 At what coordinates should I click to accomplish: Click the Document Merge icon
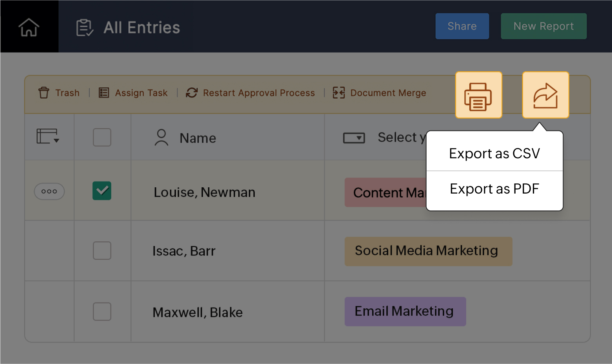click(339, 93)
